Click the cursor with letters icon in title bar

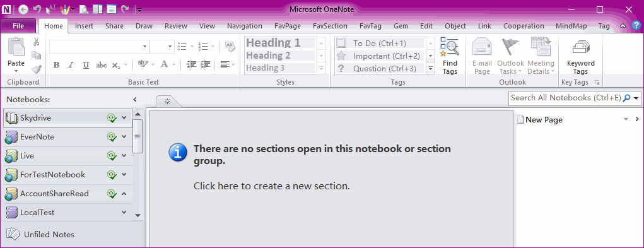point(50,9)
